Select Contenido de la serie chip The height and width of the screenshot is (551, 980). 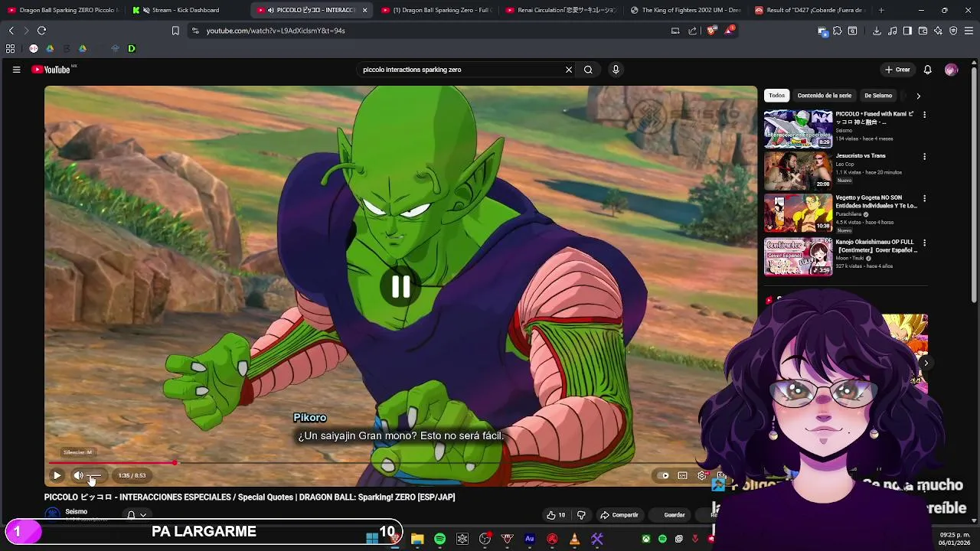(824, 96)
